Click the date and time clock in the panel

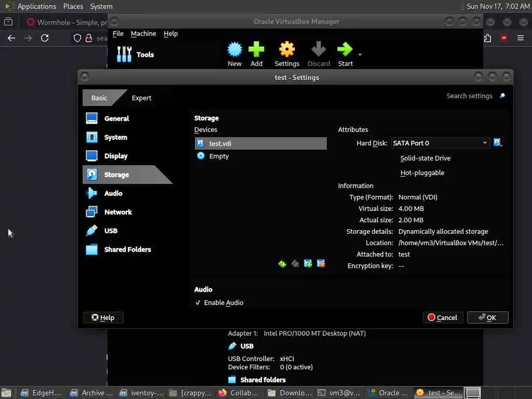coord(498,6)
